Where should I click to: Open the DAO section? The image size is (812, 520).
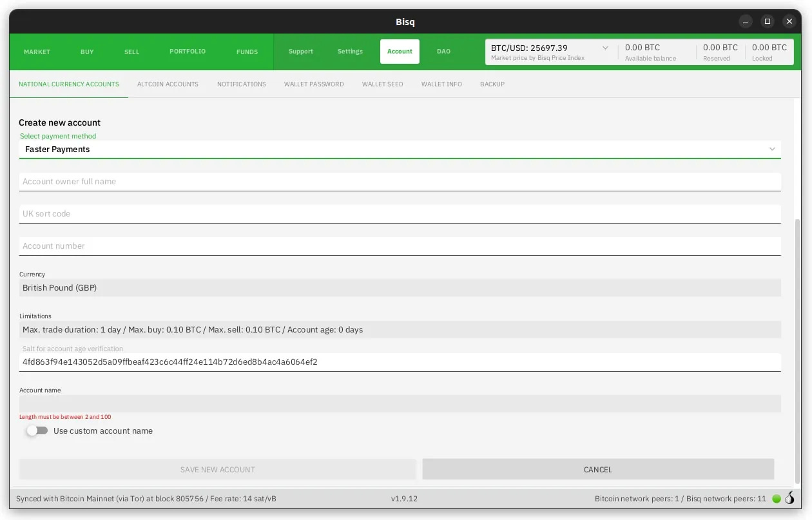(x=443, y=52)
